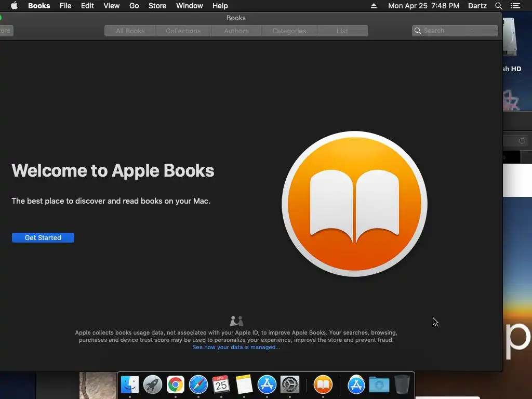Image resolution: width=532 pixels, height=399 pixels.
Task: Click the Search field in Books toolbar
Action: click(x=455, y=31)
